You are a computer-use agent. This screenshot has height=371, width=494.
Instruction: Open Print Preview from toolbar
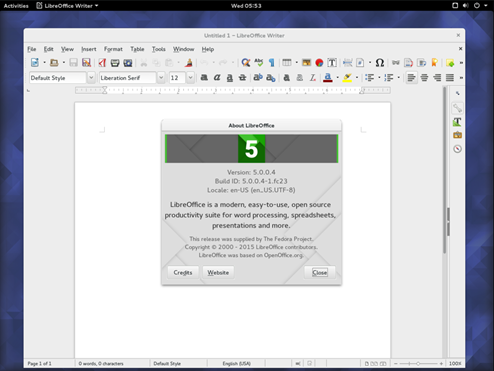[128, 62]
